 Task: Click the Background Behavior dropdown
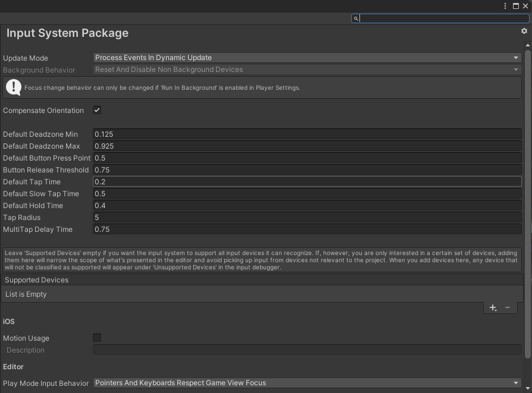pos(307,70)
